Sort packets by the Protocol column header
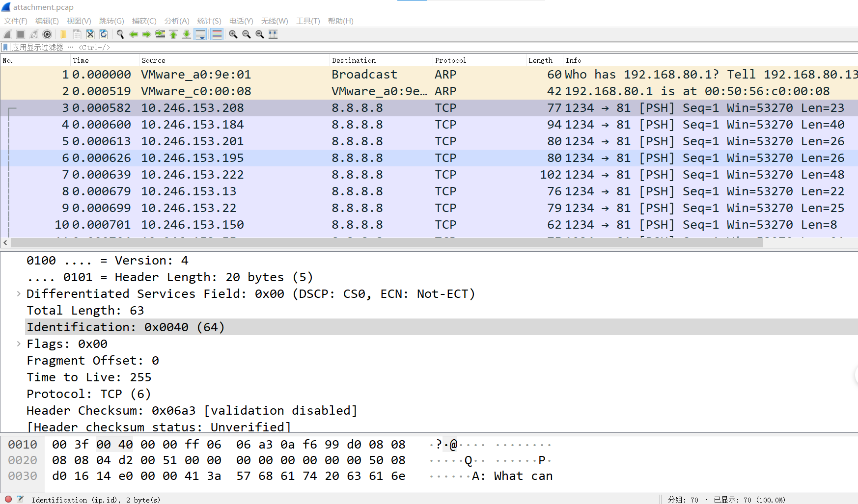This screenshot has height=504, width=858. tap(450, 60)
